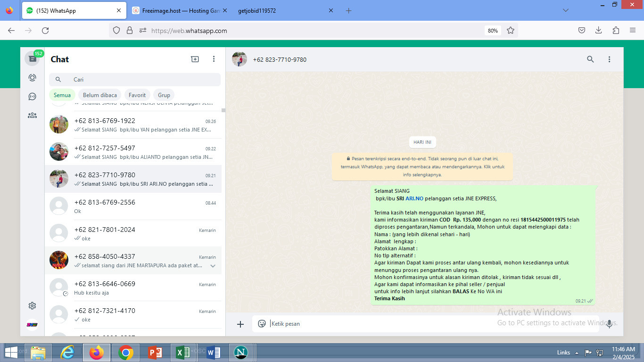The image size is (644, 362).
Task: Click avatar of +62 858-4050-4337 chat
Action: point(59,260)
